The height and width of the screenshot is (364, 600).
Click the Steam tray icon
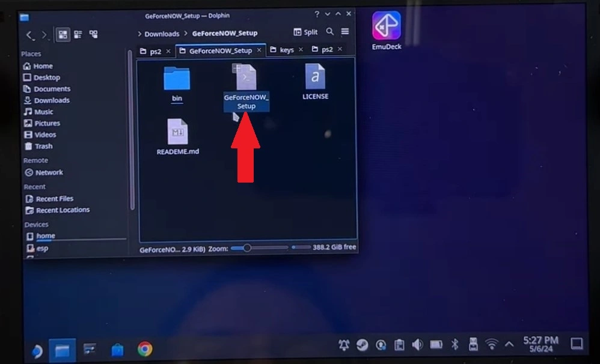pos(362,345)
